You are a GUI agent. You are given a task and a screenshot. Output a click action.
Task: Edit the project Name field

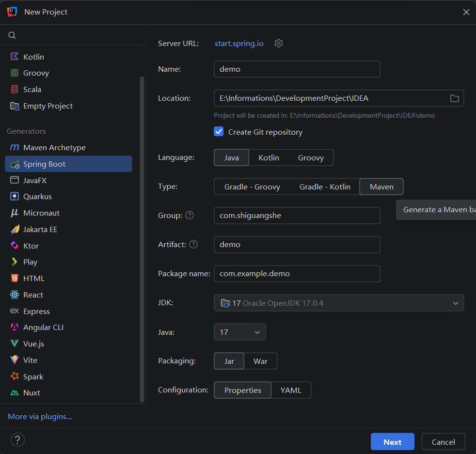(x=297, y=69)
